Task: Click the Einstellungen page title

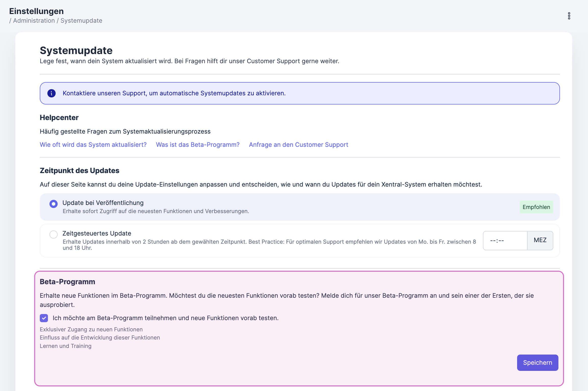Action: (36, 11)
